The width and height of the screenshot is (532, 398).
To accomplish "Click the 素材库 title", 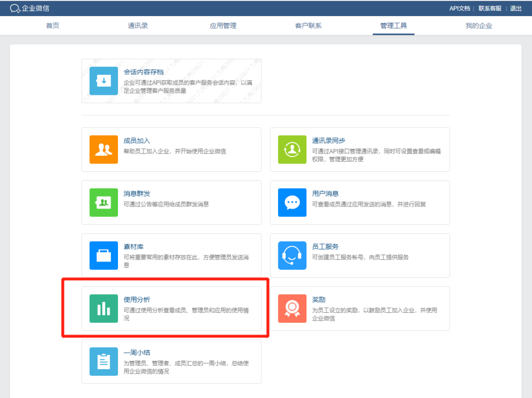I will 134,246.
